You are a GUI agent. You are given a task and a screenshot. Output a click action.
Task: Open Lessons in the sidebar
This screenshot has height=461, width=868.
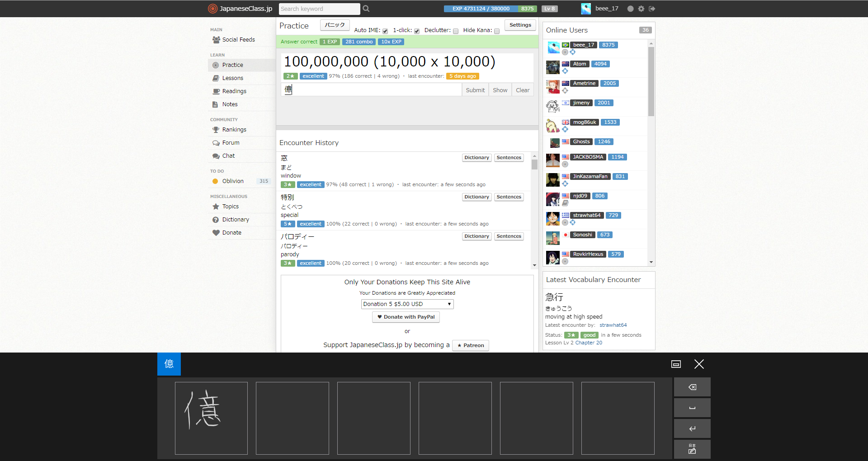232,78
